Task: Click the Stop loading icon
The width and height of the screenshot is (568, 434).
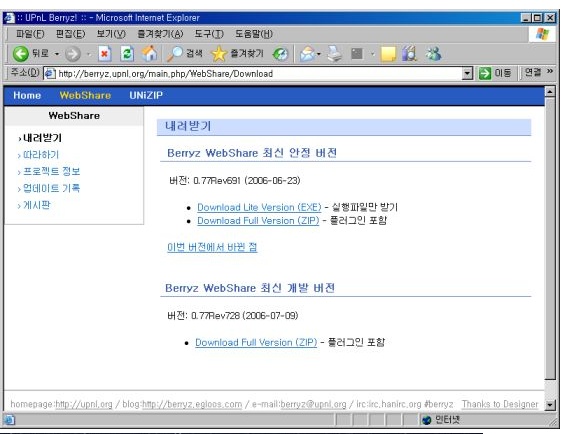Action: pos(104,54)
